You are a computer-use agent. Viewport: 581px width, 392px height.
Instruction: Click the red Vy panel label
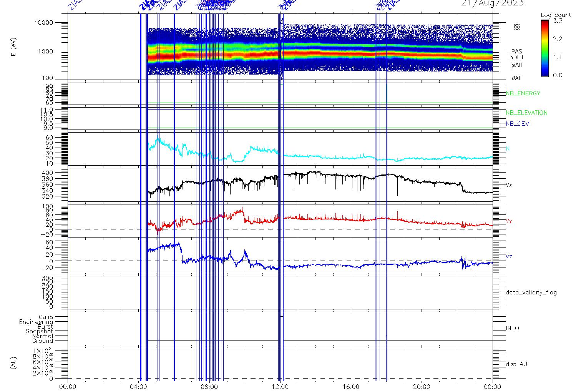click(509, 221)
